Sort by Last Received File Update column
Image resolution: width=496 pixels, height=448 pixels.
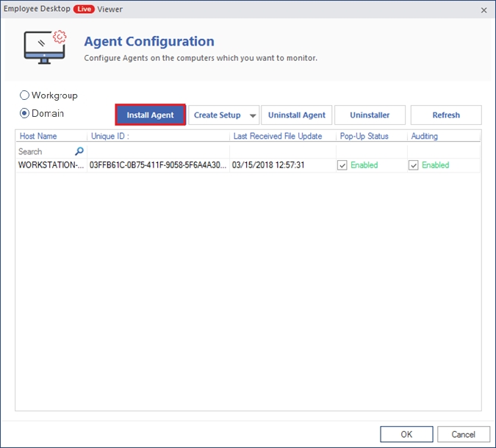tap(277, 136)
